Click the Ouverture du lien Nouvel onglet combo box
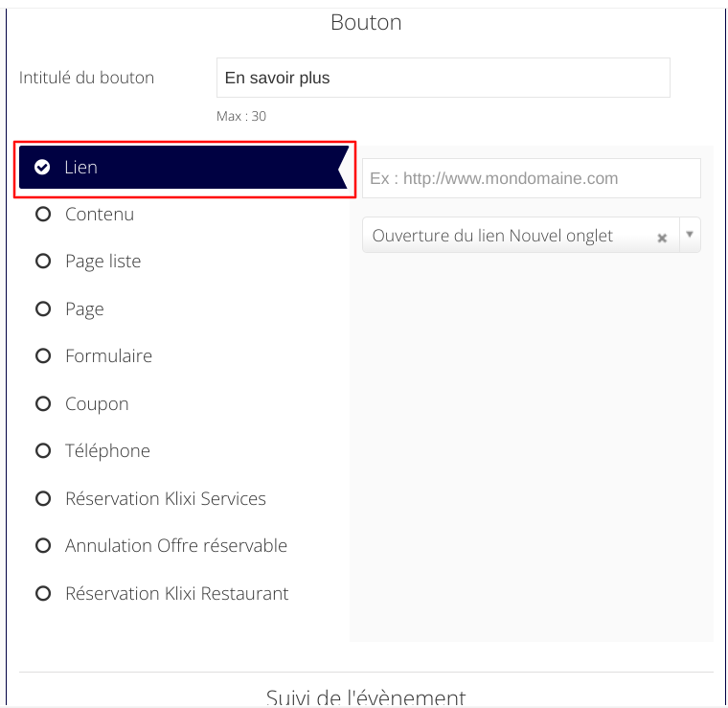Viewport: 728px width, 708px height. coord(508,236)
